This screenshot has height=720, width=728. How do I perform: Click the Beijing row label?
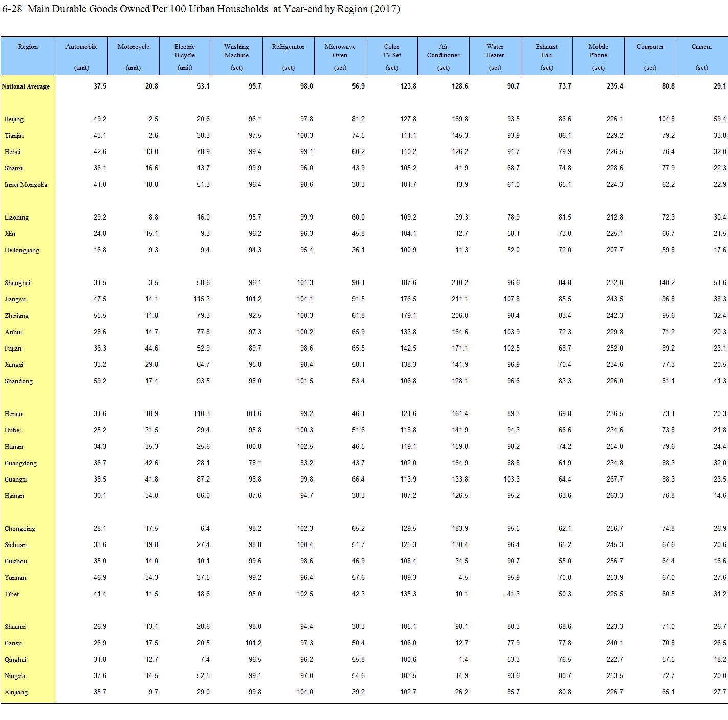14,119
